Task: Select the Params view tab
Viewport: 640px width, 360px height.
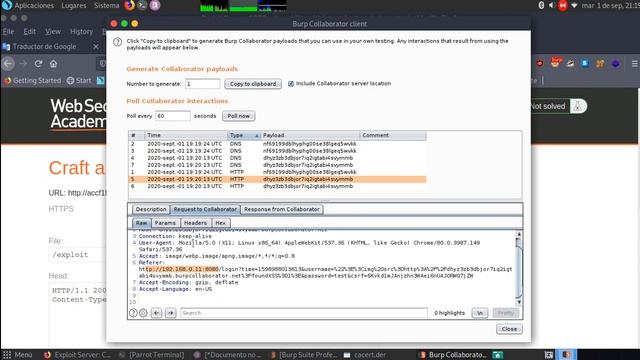Action: pyautogui.click(x=165, y=223)
